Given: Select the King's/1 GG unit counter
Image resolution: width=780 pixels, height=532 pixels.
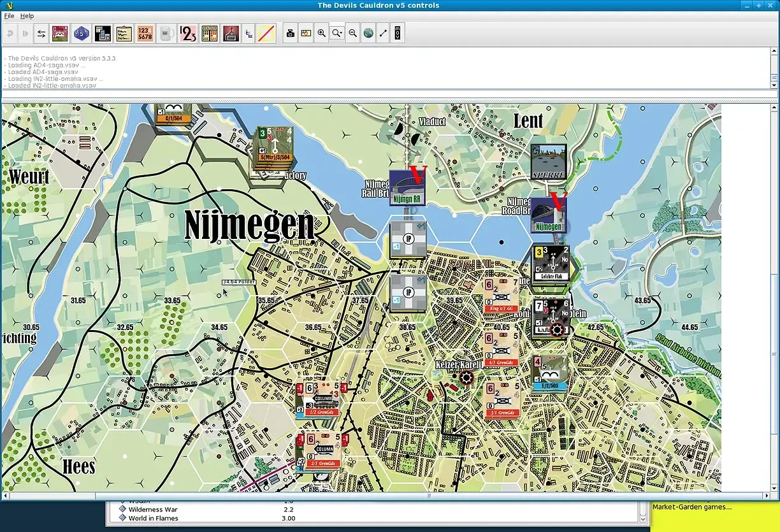Looking at the screenshot, I should tap(502, 296).
